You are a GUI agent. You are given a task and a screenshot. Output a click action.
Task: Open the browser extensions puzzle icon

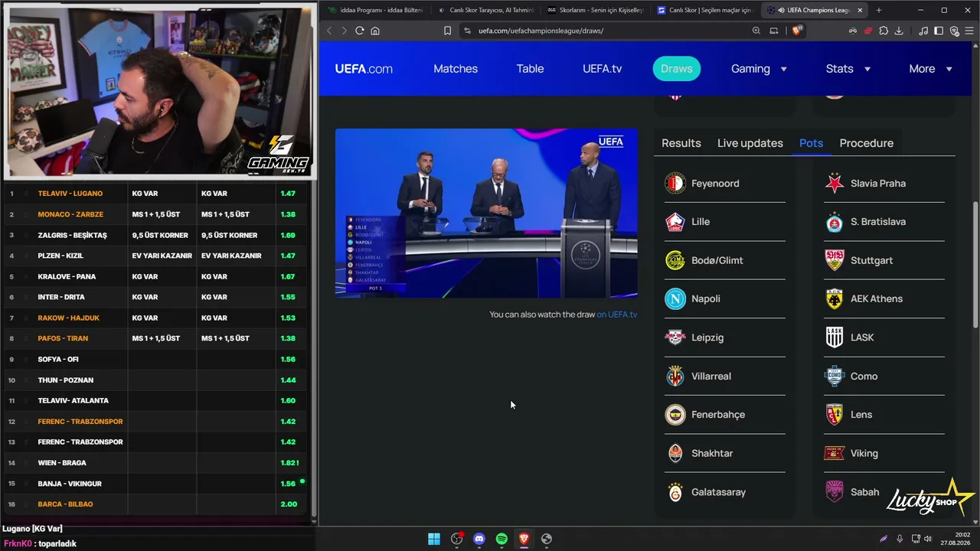(884, 31)
